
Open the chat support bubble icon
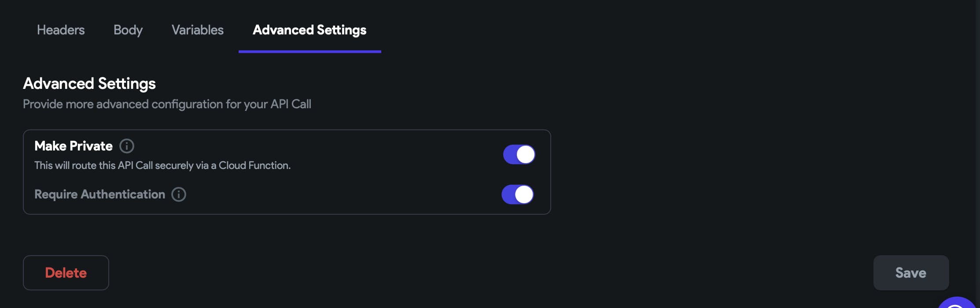tap(958, 304)
